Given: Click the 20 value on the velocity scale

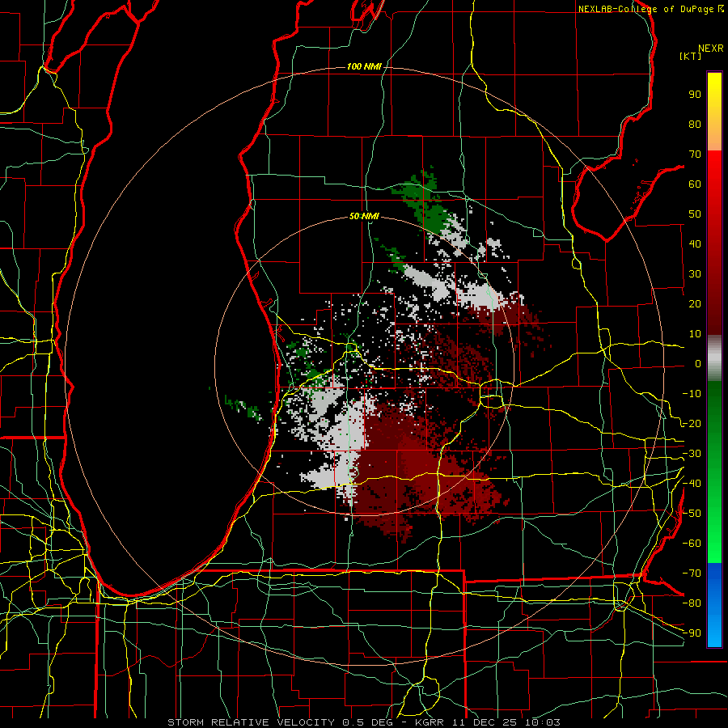Looking at the screenshot, I should 695,303.
